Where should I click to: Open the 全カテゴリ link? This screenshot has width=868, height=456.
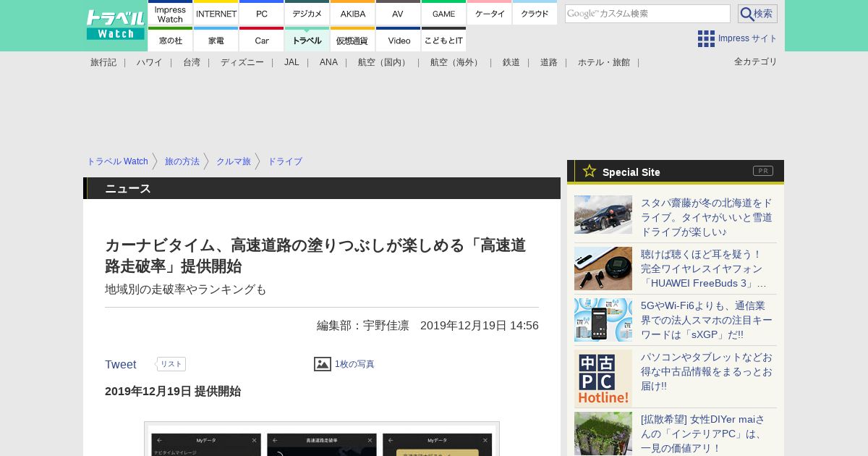pyautogui.click(x=756, y=62)
